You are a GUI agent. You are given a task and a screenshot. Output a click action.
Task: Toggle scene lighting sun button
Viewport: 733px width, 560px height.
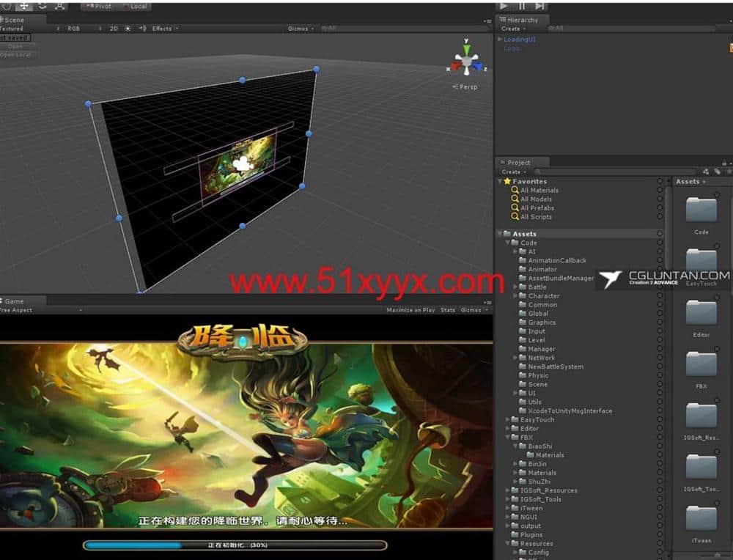point(128,29)
